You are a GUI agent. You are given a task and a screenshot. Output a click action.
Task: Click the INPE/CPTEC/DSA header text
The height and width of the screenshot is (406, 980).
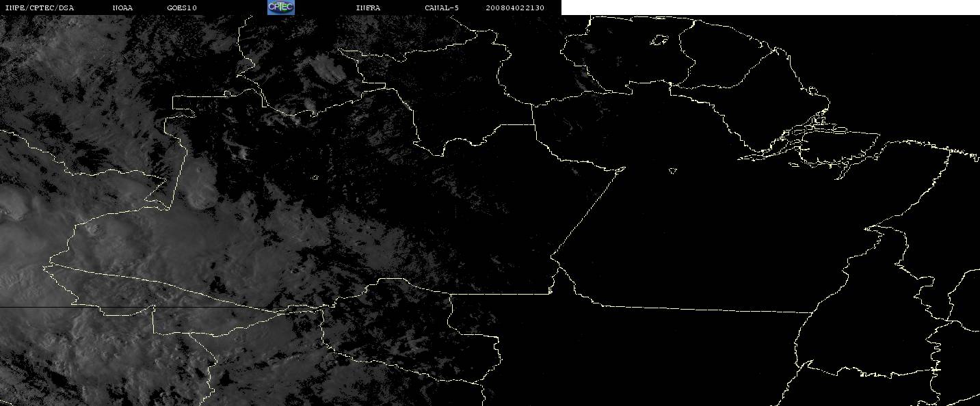pyautogui.click(x=39, y=8)
